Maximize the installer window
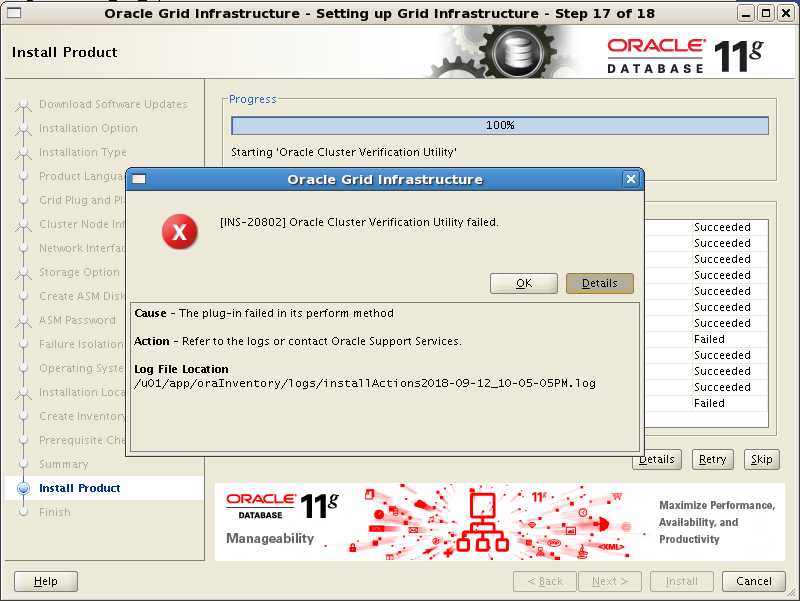This screenshot has height=601, width=800. 766,13
